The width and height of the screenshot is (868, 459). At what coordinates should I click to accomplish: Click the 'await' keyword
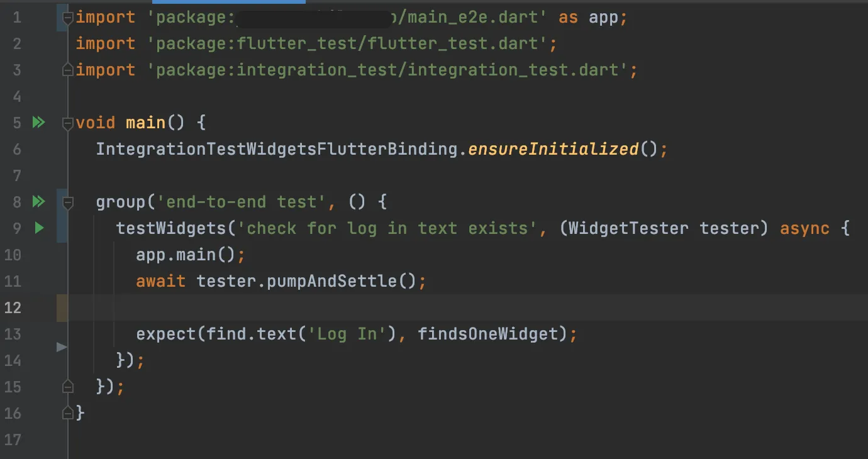click(161, 281)
